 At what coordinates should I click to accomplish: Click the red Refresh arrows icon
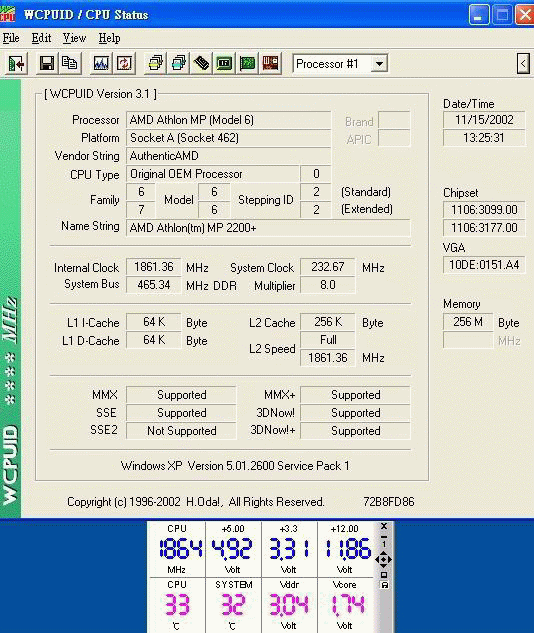pos(124,63)
